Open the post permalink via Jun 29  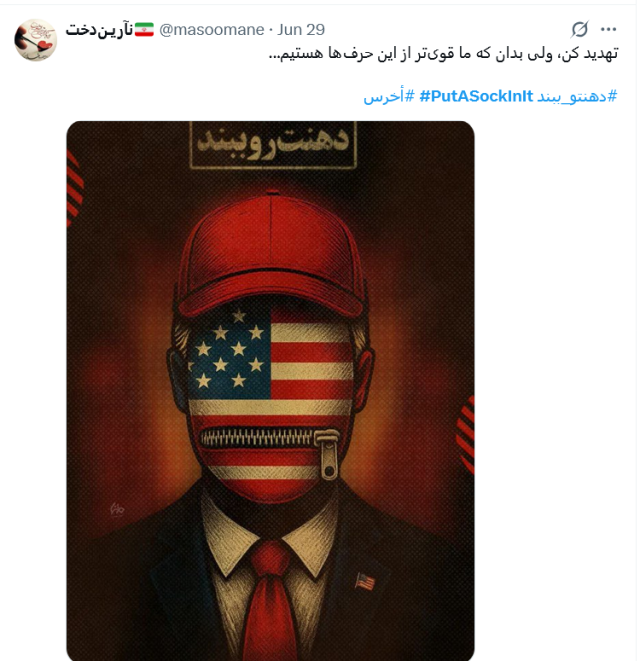coord(301,30)
